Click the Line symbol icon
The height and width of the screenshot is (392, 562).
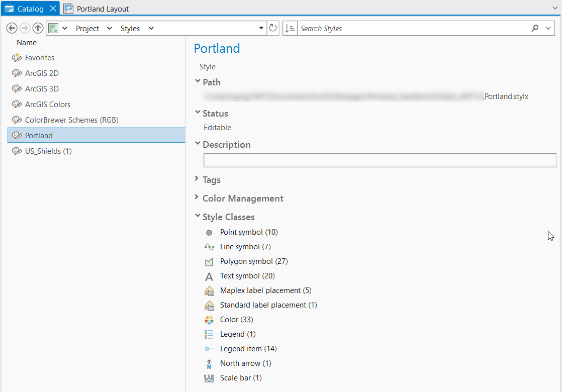coord(209,247)
